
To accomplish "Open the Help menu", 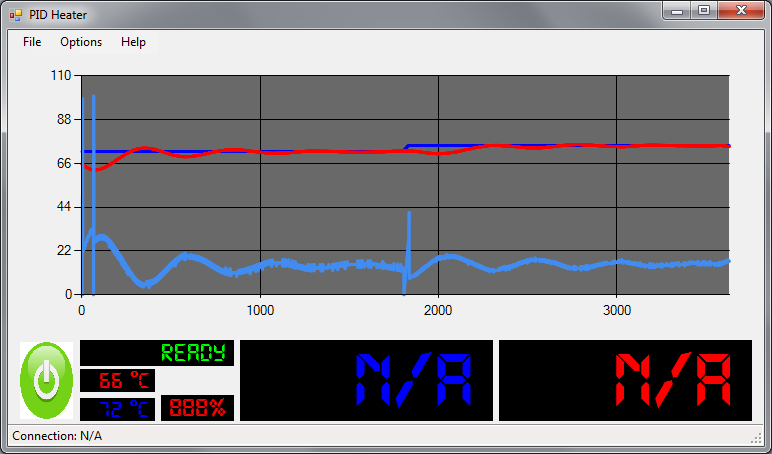I will tap(133, 42).
